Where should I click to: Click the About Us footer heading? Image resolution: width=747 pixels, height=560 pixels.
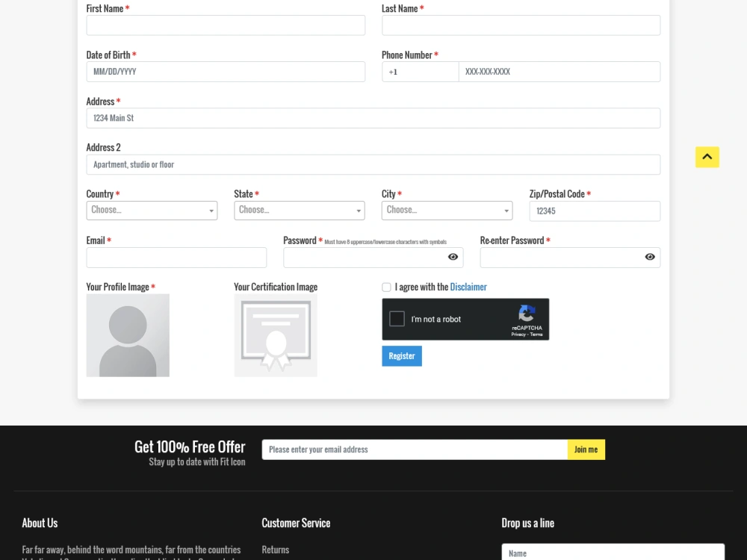click(x=40, y=523)
